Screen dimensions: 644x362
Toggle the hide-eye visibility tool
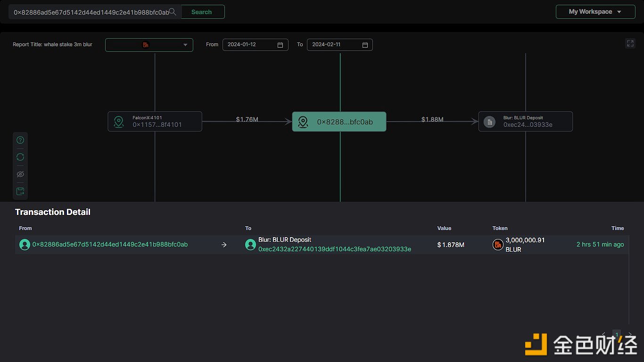click(20, 174)
